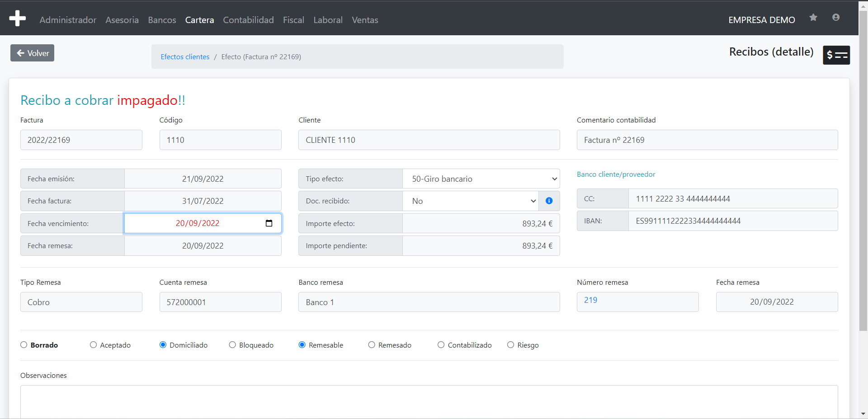This screenshot has width=868, height=419.
Task: Open the Tipo efecto dropdown
Action: [481, 179]
